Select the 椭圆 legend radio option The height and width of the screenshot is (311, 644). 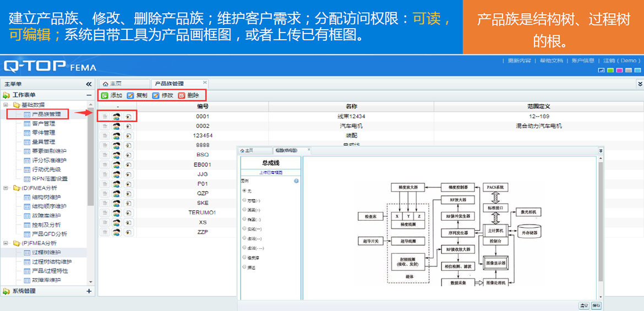[244, 219]
